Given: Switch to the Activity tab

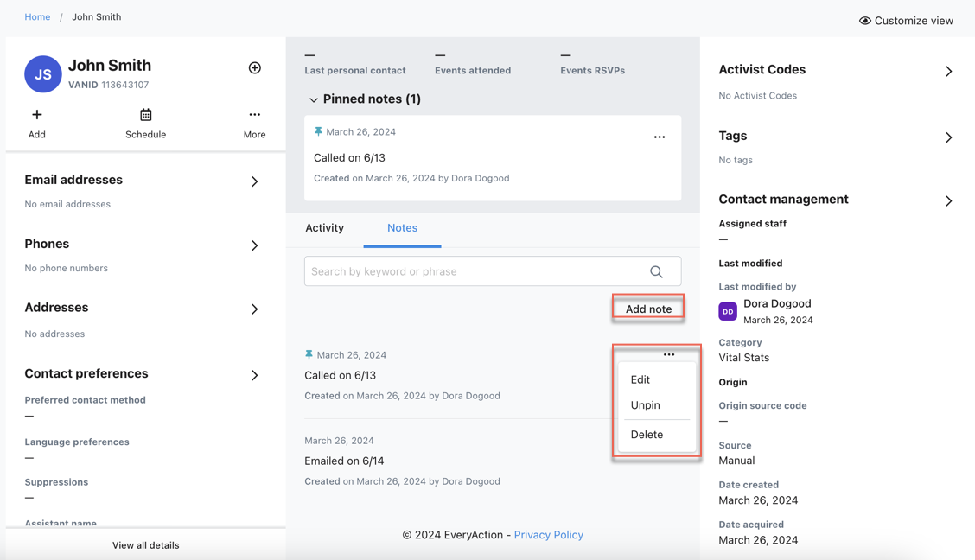Looking at the screenshot, I should [x=325, y=228].
